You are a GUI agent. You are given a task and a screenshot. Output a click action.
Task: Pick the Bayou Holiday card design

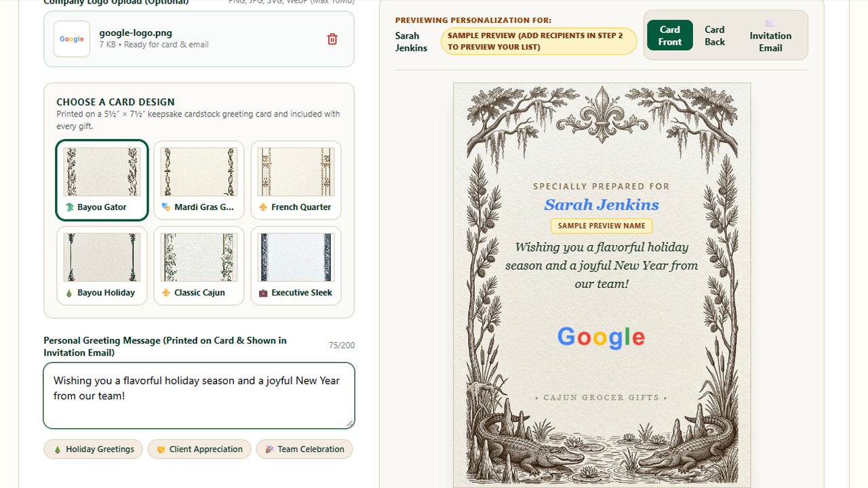coord(102,266)
